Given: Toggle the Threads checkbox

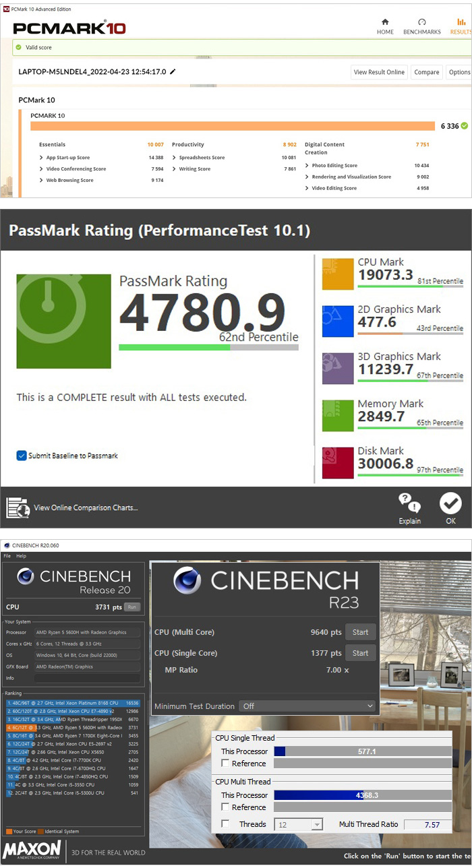Looking at the screenshot, I should 225,824.
